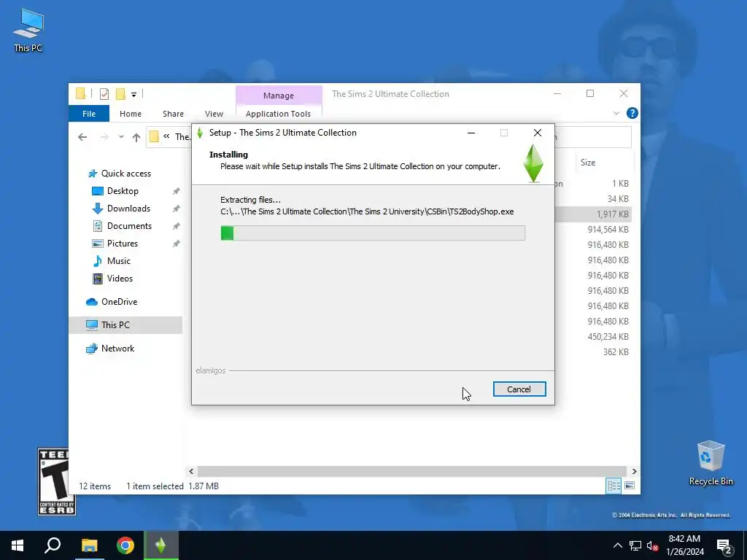Minimize the Setup dialog window

(x=471, y=133)
